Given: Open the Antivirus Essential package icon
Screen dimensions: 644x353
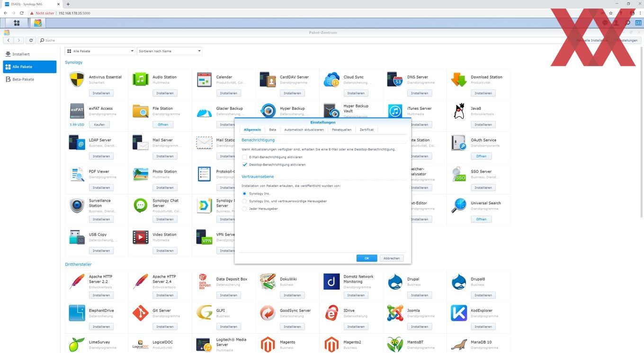Looking at the screenshot, I should 77,79.
